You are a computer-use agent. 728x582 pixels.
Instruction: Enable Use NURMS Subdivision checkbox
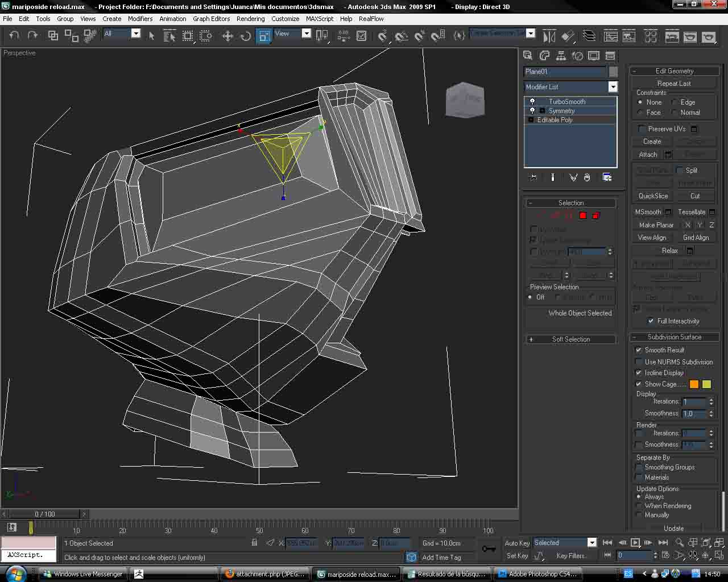pyautogui.click(x=639, y=362)
